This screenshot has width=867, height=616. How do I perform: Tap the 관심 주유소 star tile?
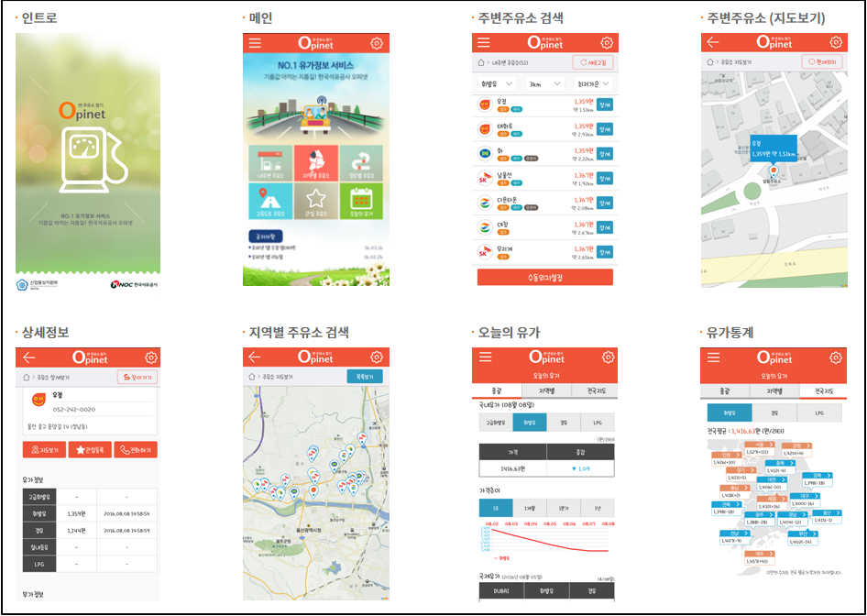tap(316, 202)
